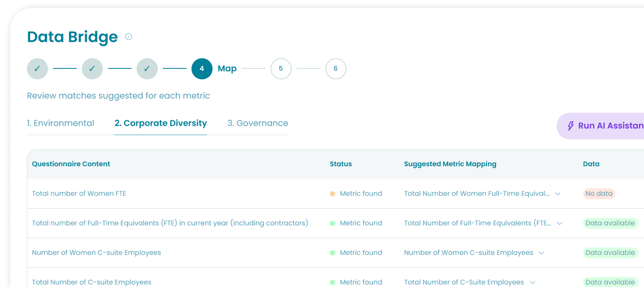Viewport: 644px width, 287px height.
Task: Click the Status column header
Action: 341,164
